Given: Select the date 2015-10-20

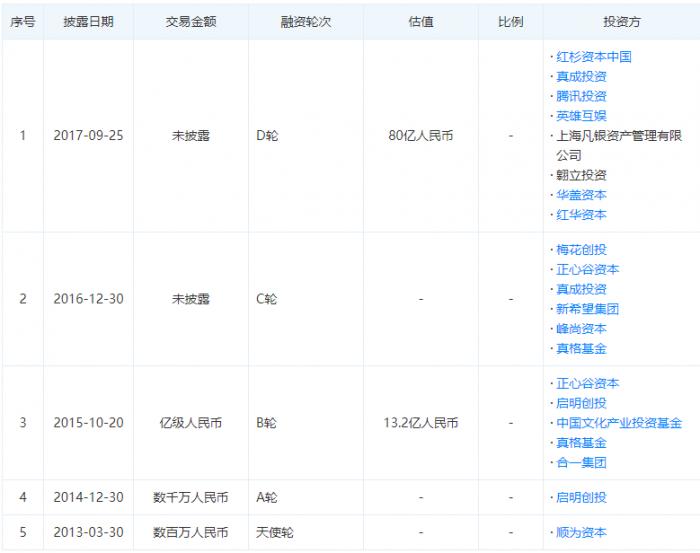Looking at the screenshot, I should pos(88,423).
